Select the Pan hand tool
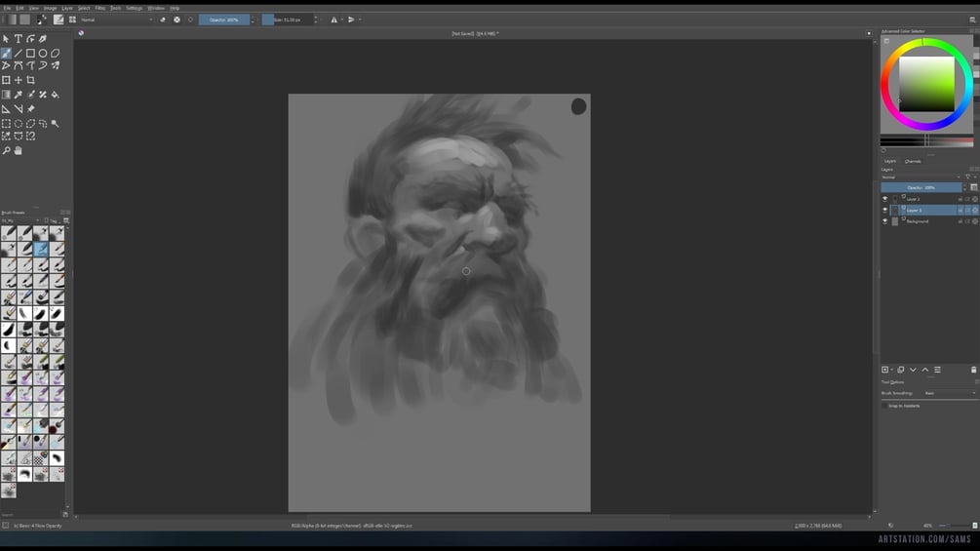 tap(19, 150)
